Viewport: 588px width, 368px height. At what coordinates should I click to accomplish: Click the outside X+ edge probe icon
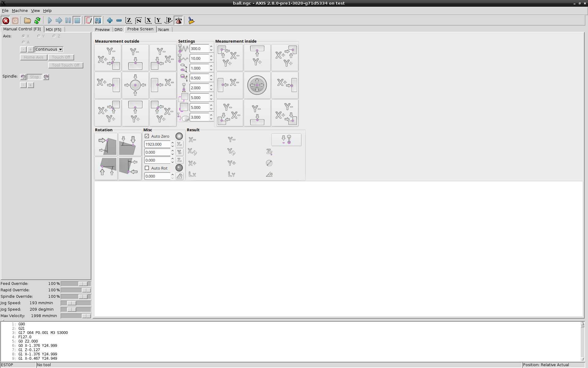[107, 85]
